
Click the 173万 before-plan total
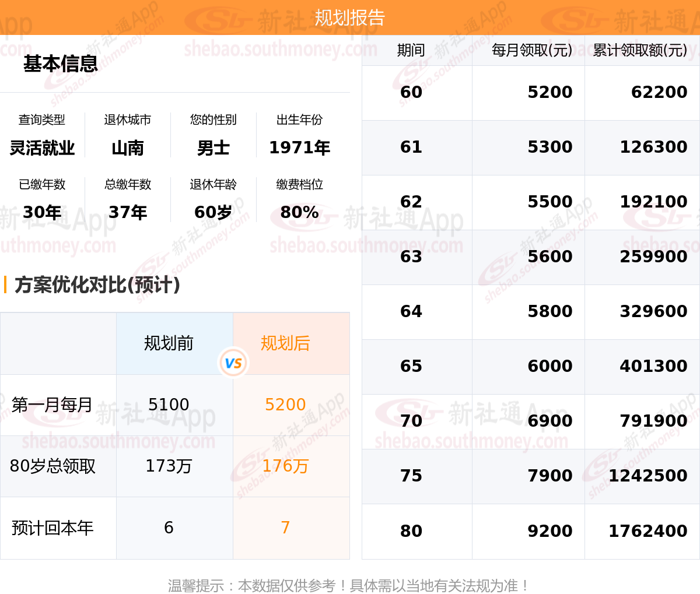(169, 466)
